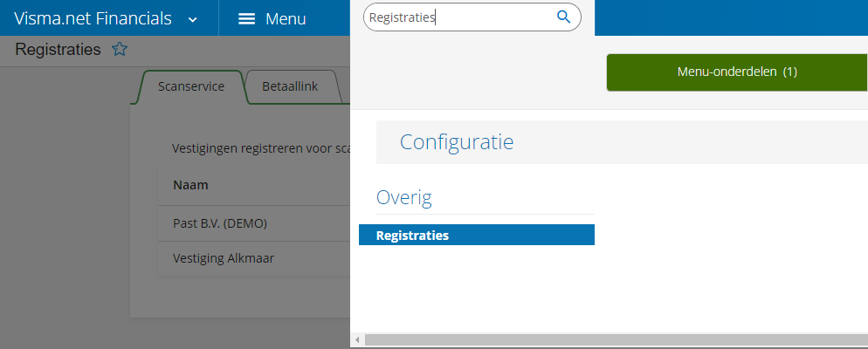This screenshot has height=349, width=868.
Task: Click the green Menu-onderdelen (1) button
Action: [x=736, y=72]
